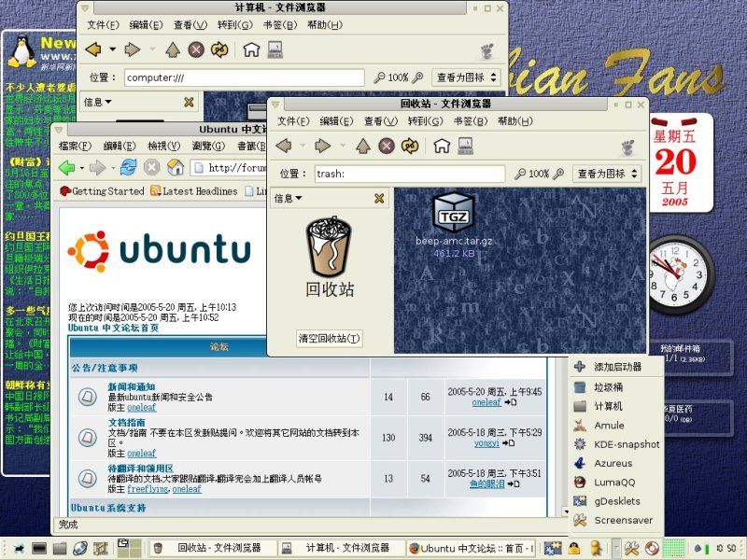Open 查看为图标 view selector in 回收站 window
This screenshot has width=747, height=560.
[608, 174]
